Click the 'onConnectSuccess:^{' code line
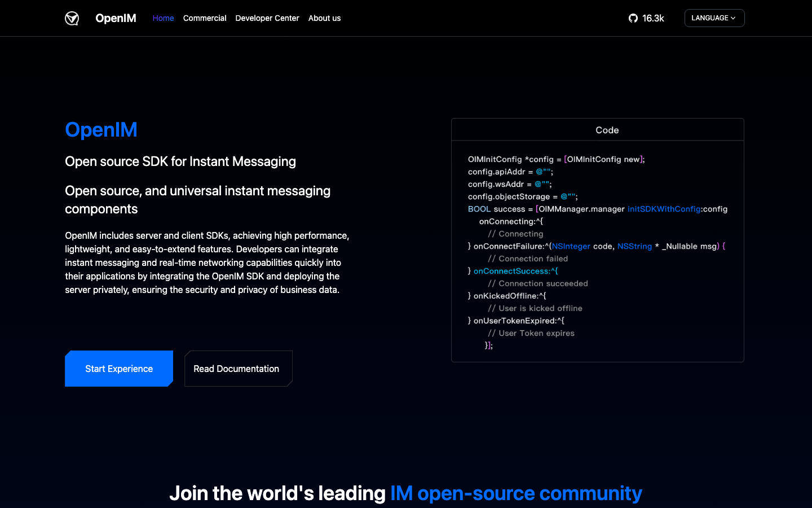The height and width of the screenshot is (508, 812). point(513,271)
